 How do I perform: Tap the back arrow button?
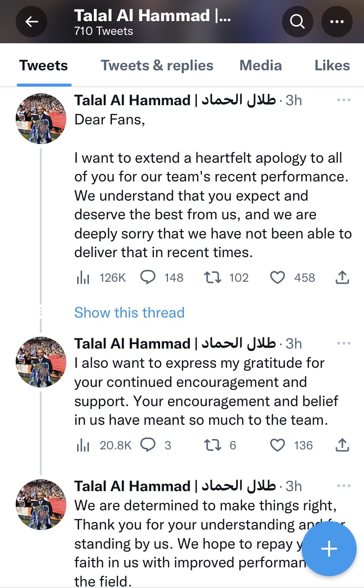[31, 22]
